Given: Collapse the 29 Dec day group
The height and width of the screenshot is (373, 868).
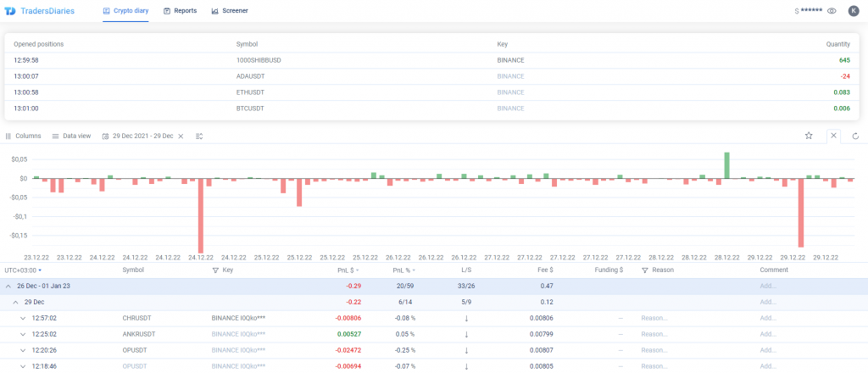Looking at the screenshot, I should coord(14,302).
